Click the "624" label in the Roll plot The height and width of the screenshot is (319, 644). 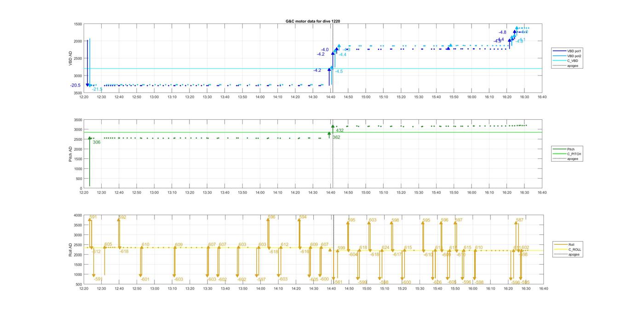[x=385, y=248]
